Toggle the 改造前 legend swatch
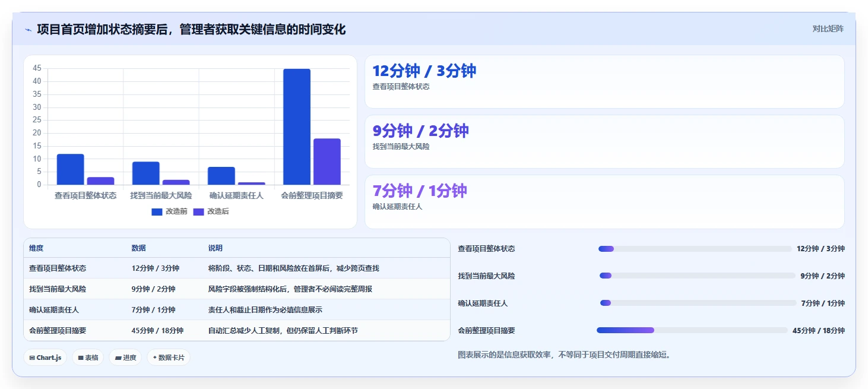Image resolution: width=868 pixels, height=389 pixels. [157, 211]
